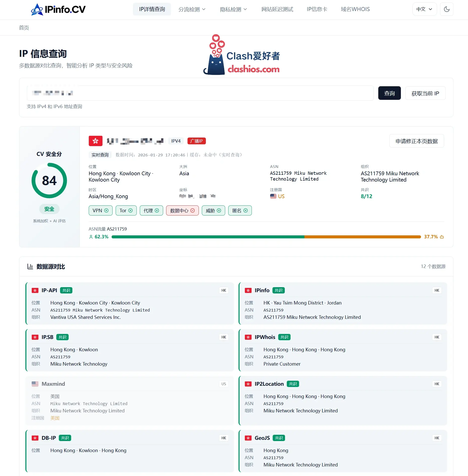Click the 申请修正本页数据 button
This screenshot has height=476, width=468.
416,141
